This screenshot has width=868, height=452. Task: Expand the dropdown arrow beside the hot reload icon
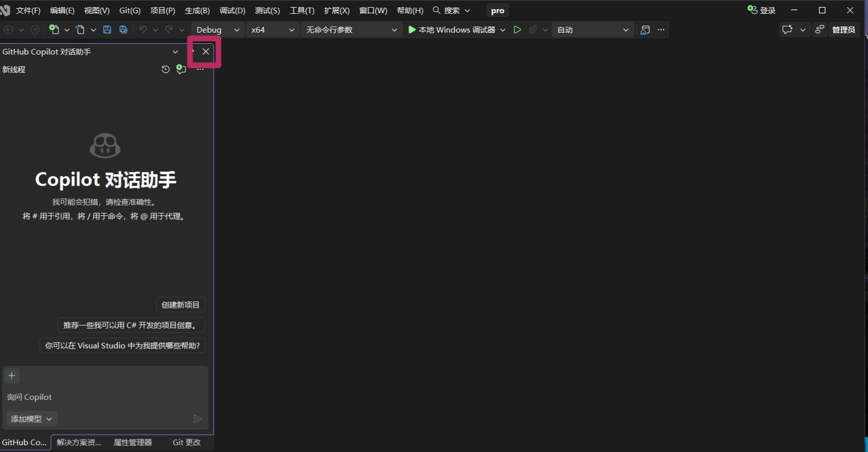click(545, 30)
